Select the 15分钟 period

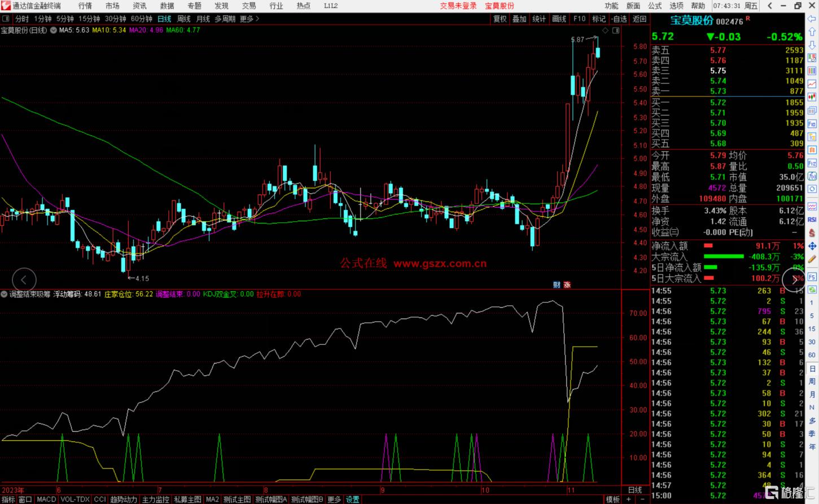coord(89,19)
